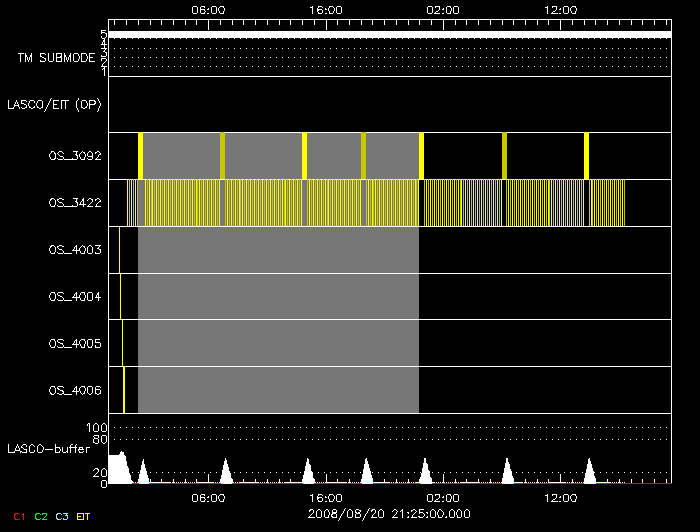
Task: Click the thin yellow marker in OS_4003 row
Action: pyautogui.click(x=119, y=249)
